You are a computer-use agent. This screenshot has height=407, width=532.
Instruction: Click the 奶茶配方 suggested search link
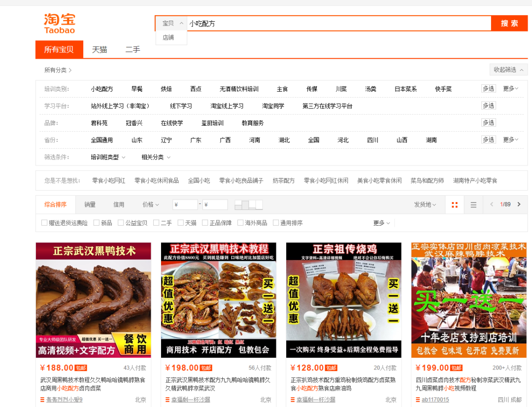(x=283, y=181)
